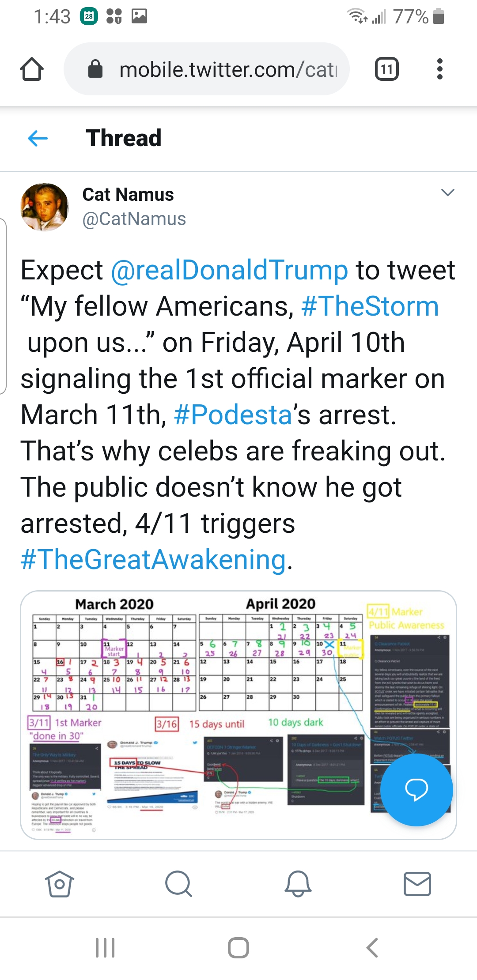Tap the Twitter Home tab icon
This screenshot has height=980, width=477.
59,884
